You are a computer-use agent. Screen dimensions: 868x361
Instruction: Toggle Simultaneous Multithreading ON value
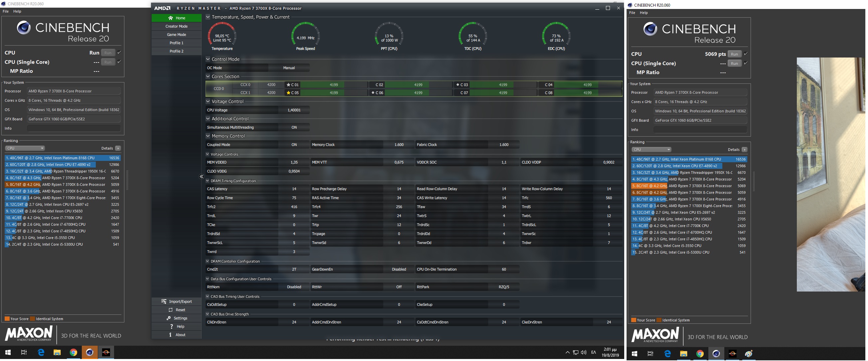point(294,127)
